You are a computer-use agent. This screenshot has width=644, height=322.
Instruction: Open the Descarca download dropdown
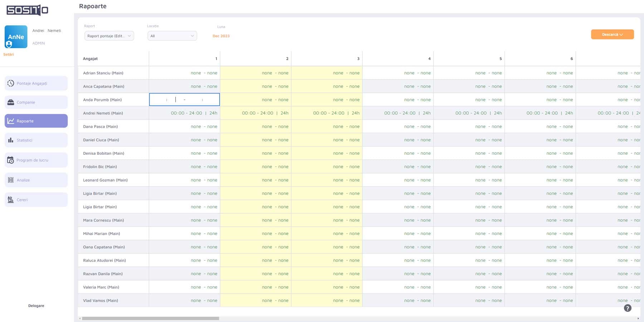612,34
